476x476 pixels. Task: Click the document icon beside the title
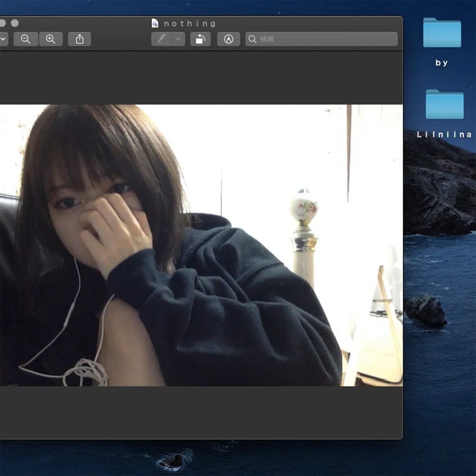click(155, 23)
